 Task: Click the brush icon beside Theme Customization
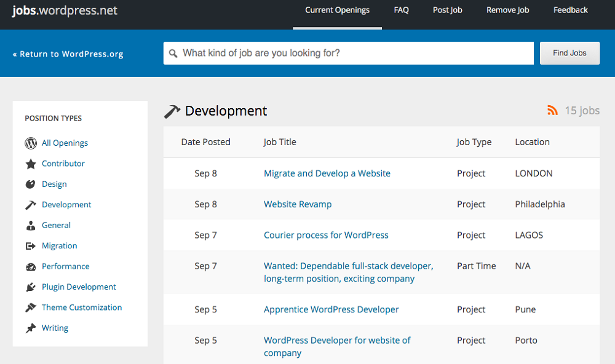[31, 307]
